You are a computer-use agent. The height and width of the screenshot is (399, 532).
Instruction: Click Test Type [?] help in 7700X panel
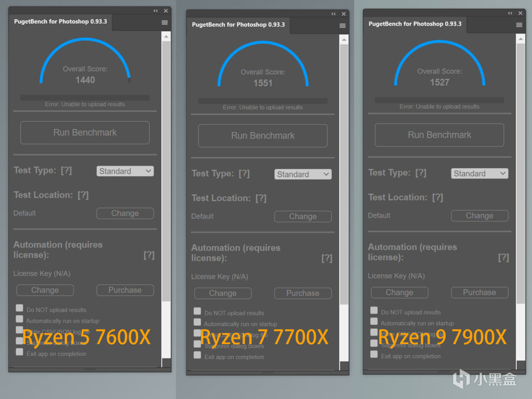(x=244, y=173)
